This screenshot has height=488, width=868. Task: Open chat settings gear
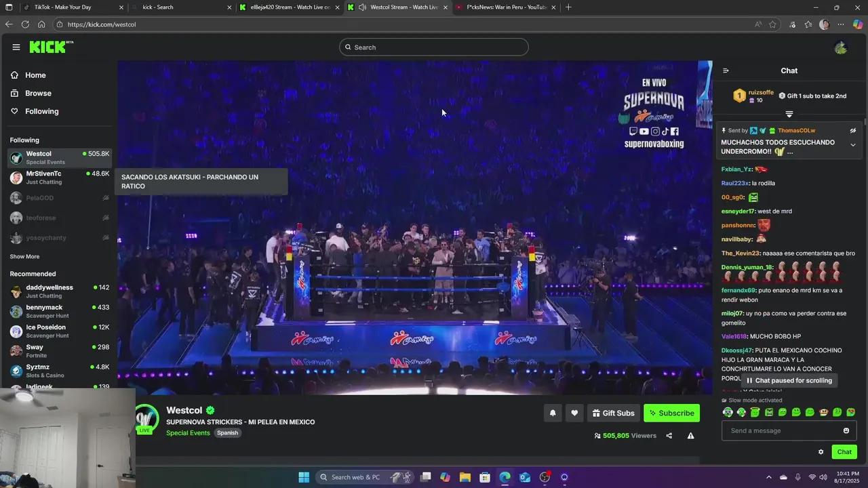[x=821, y=452]
